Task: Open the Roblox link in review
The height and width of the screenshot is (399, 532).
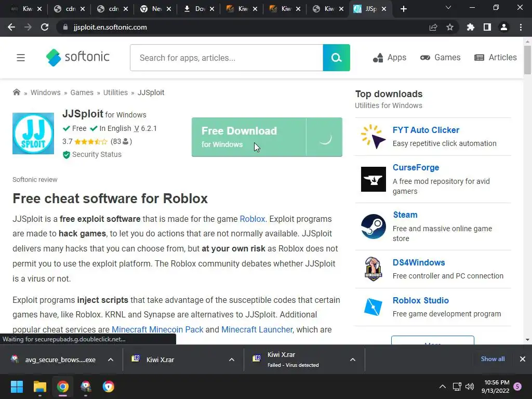Action: (252, 219)
